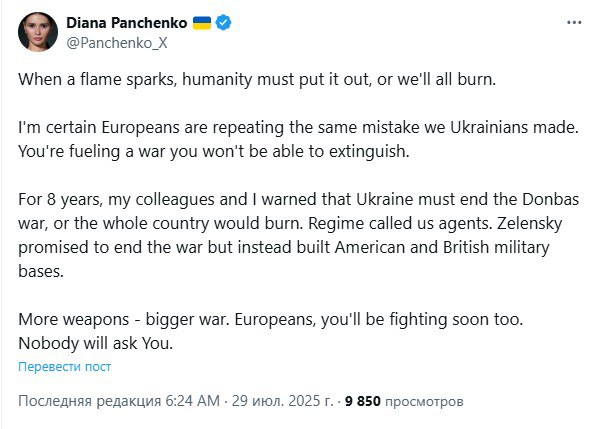Click the 6:24 AM timestamp
Viewport: 598px width, 429px height.
(193, 401)
